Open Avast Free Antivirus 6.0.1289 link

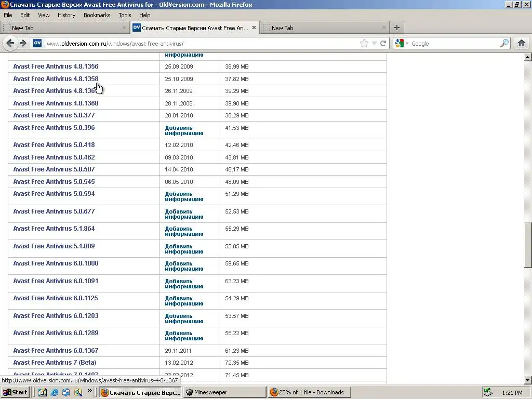coord(56,333)
